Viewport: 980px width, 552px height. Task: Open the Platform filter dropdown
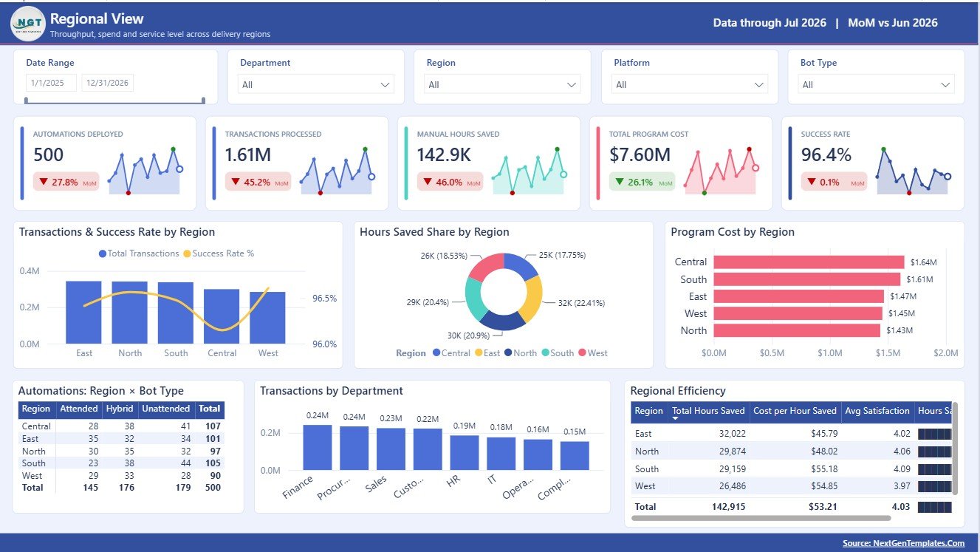(x=690, y=84)
